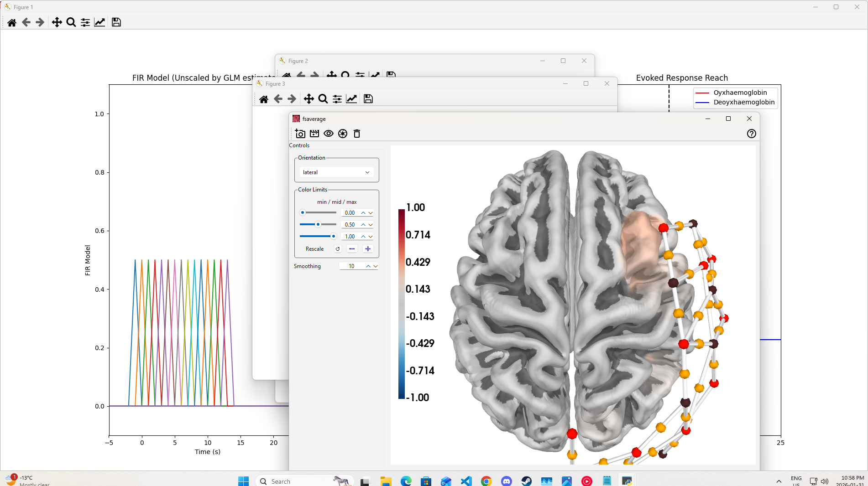868x486 pixels.
Task: Decrease the max color limit with down arrow
Action: tap(371, 237)
